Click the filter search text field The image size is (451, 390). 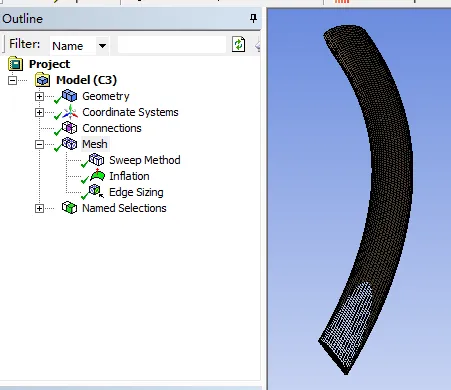click(x=172, y=45)
